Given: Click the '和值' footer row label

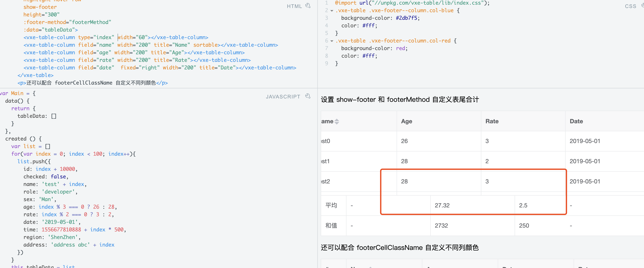Looking at the screenshot, I should point(331,226).
